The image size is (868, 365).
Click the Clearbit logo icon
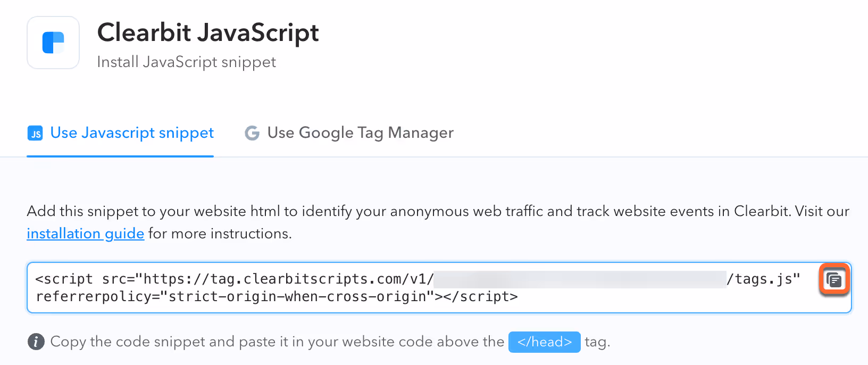pyautogui.click(x=53, y=43)
